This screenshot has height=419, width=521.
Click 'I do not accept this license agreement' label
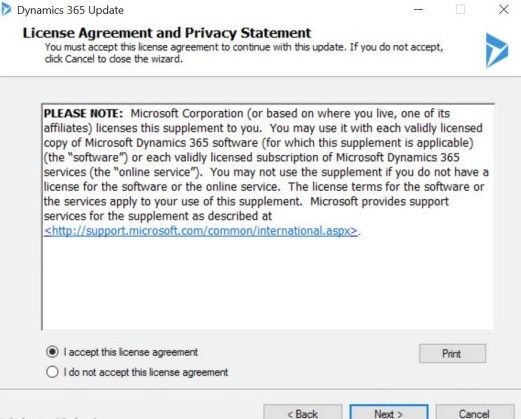(x=146, y=372)
